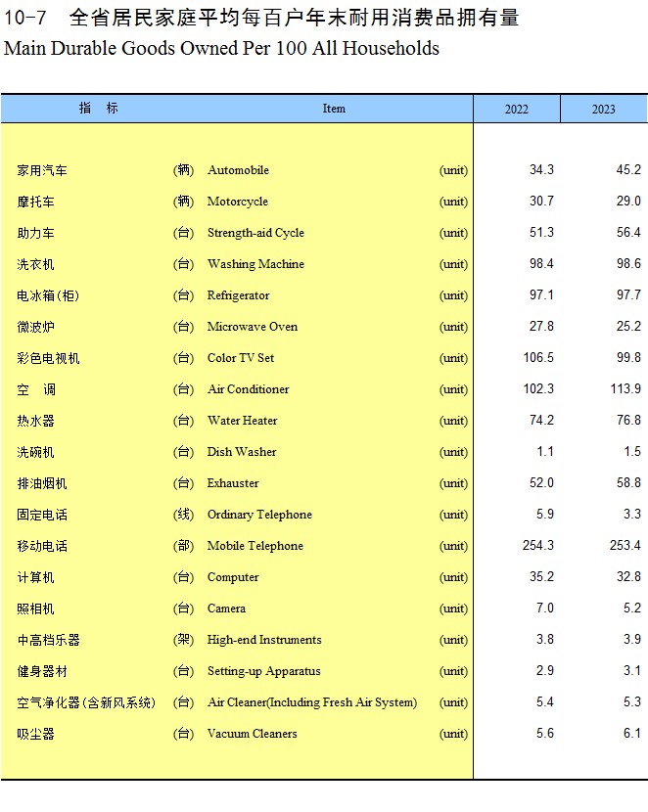The height and width of the screenshot is (812, 648).
Task: Click the Water Heater value 74.2
Action: click(x=541, y=420)
